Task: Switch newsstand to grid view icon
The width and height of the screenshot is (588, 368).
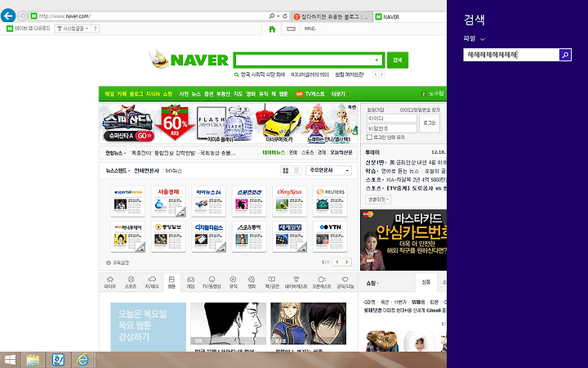Action: point(285,171)
